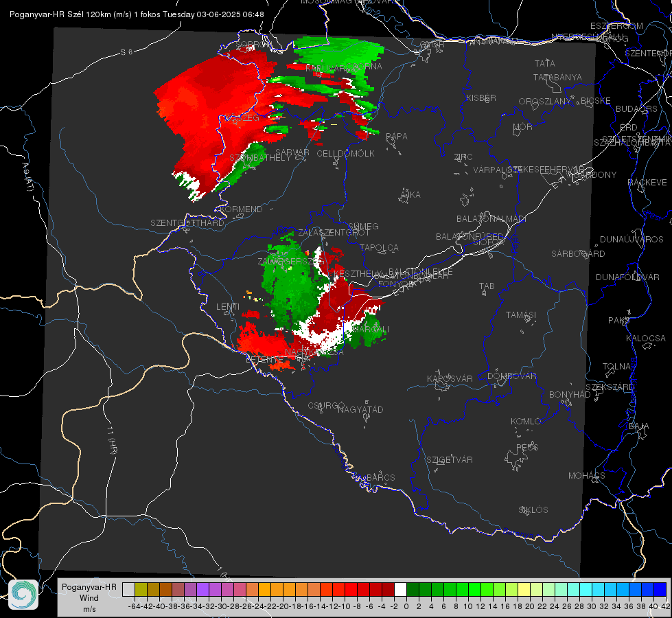This screenshot has height=618, width=672.
Task: Click the 'TOLNA' city label
Action: 616,366
